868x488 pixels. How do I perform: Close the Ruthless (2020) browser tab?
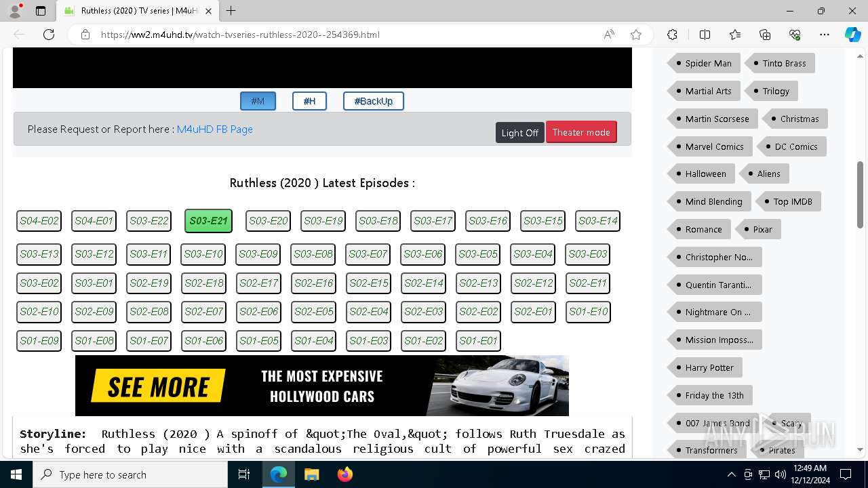click(209, 11)
